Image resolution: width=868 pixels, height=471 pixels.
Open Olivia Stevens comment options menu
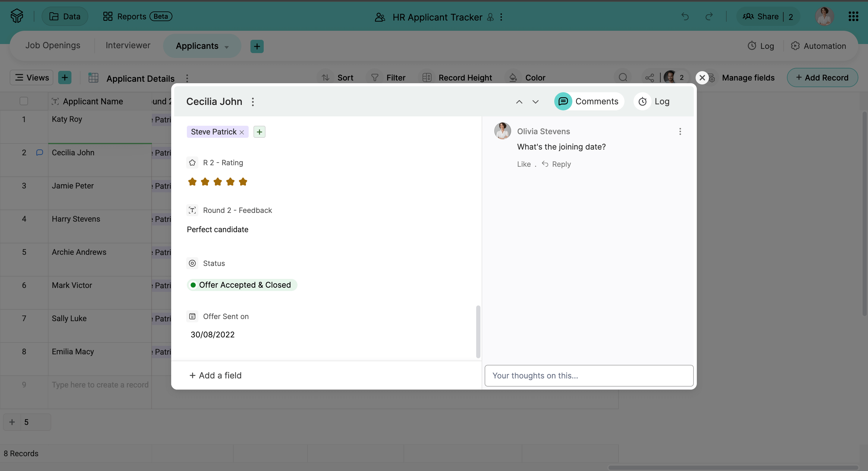click(680, 131)
